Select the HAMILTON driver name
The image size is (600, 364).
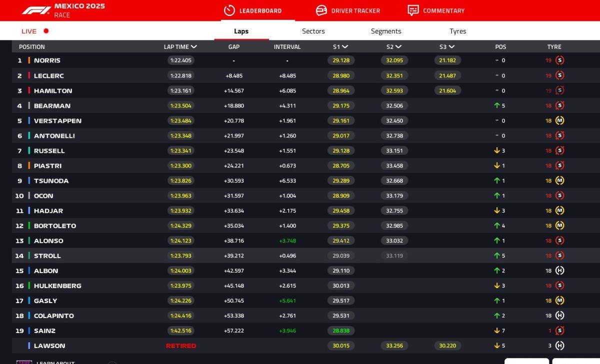(x=53, y=91)
